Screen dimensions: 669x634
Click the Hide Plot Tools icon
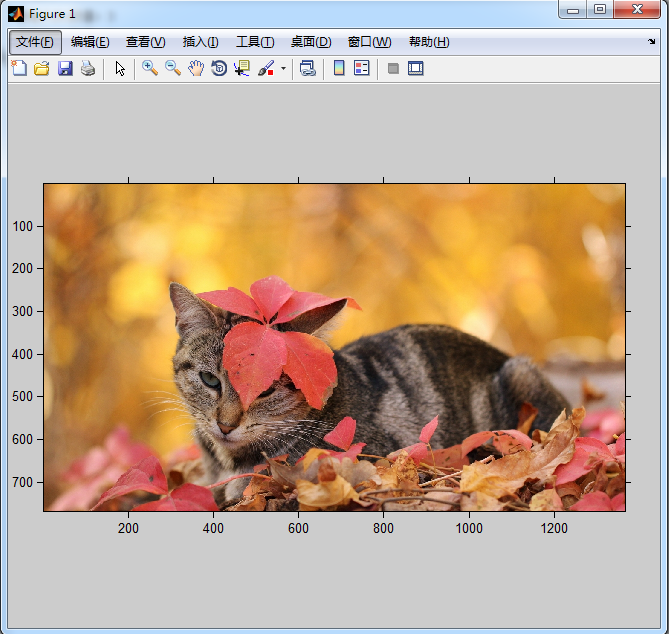[393, 68]
